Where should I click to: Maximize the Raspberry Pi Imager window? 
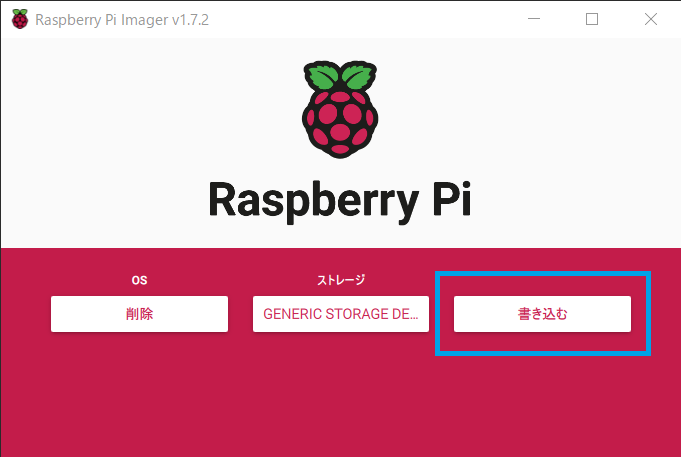coord(592,19)
